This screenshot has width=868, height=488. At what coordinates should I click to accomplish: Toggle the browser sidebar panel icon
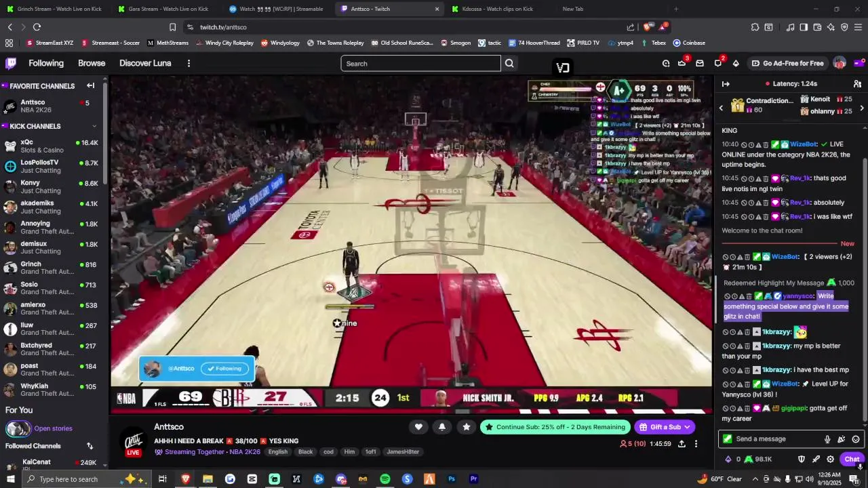[804, 27]
